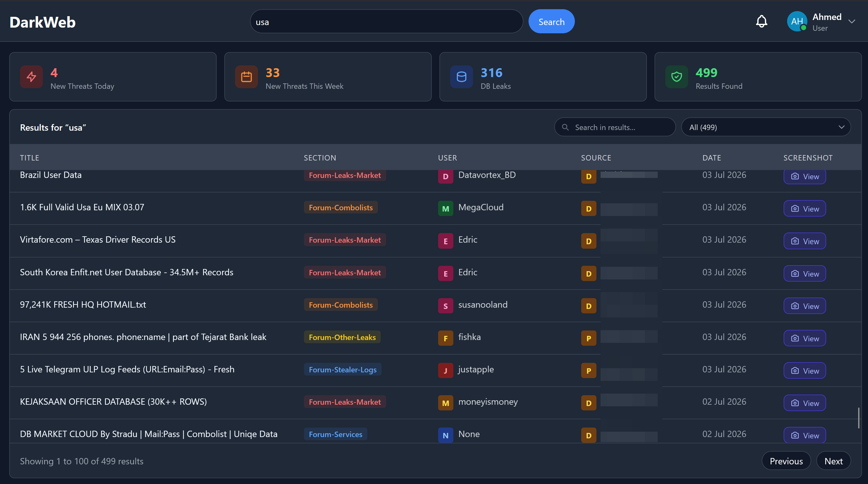Click the database DB Leaks icon

461,77
